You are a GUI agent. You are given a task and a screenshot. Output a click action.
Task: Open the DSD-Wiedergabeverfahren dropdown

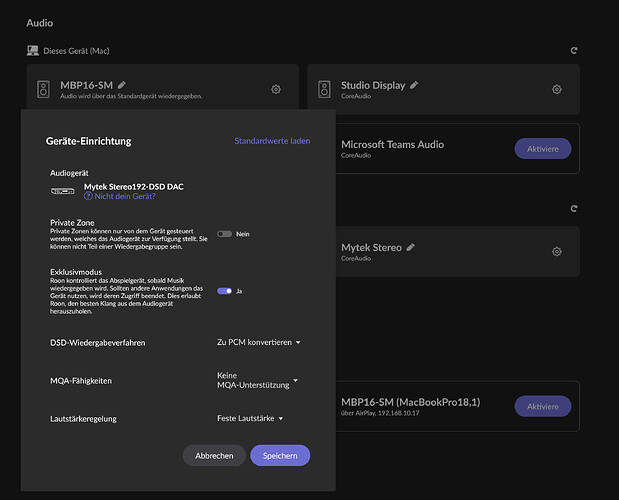pyautogui.click(x=259, y=343)
